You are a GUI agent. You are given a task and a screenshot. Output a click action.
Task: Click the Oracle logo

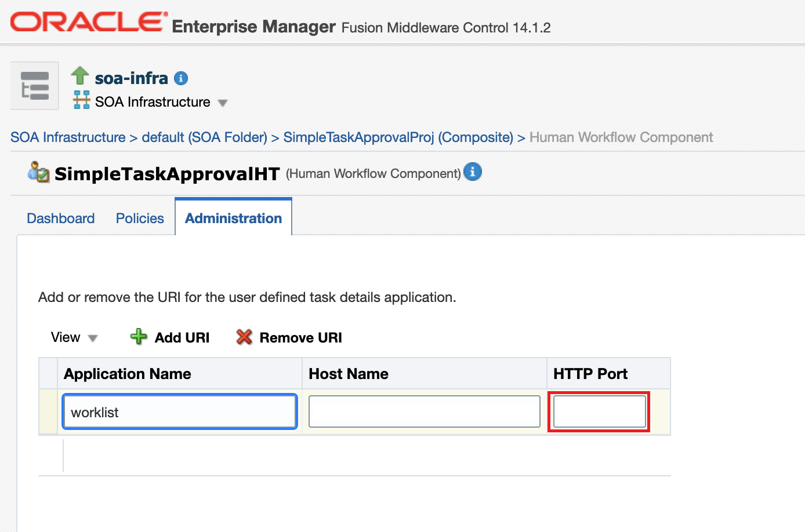(89, 22)
